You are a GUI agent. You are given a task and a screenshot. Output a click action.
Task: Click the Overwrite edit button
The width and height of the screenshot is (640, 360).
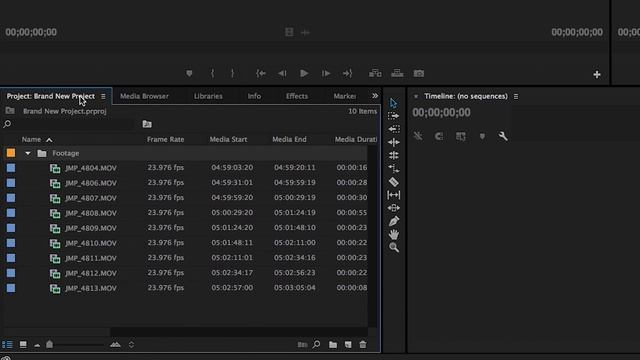(397, 73)
